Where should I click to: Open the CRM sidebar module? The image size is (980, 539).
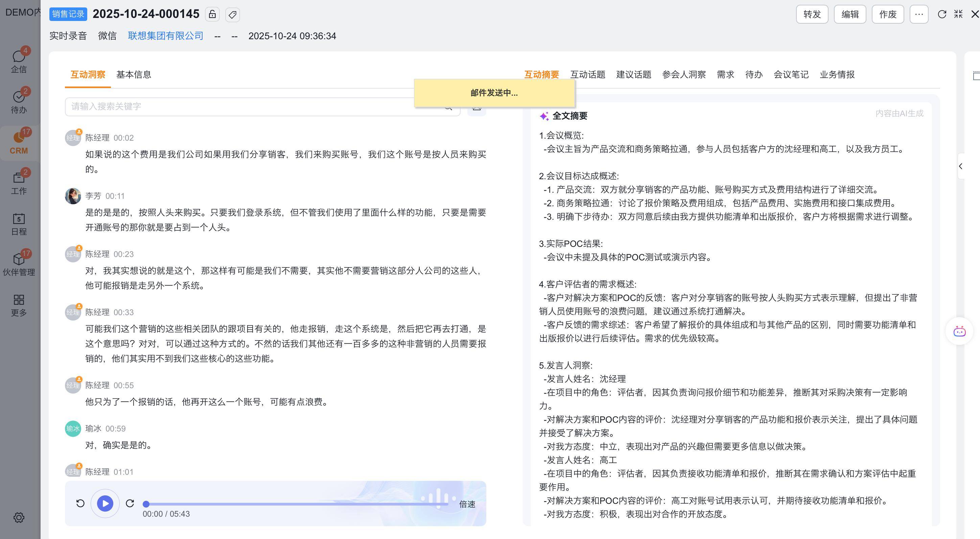pos(19,143)
